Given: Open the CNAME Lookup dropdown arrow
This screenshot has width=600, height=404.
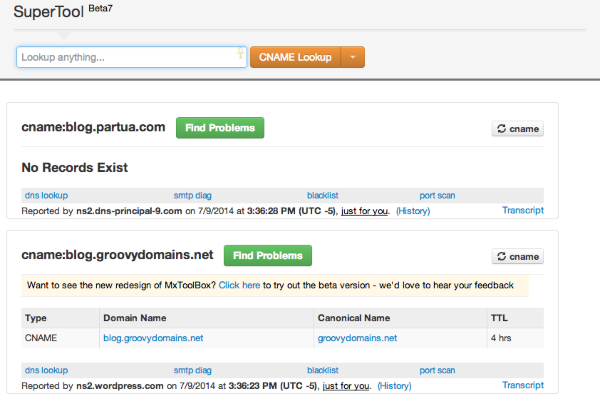Looking at the screenshot, I should coord(353,57).
